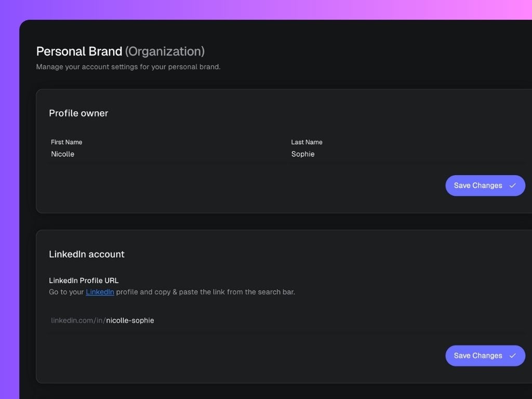532x399 pixels.
Task: Click the checkmark icon on Profile owner Save button
Action: [512, 185]
